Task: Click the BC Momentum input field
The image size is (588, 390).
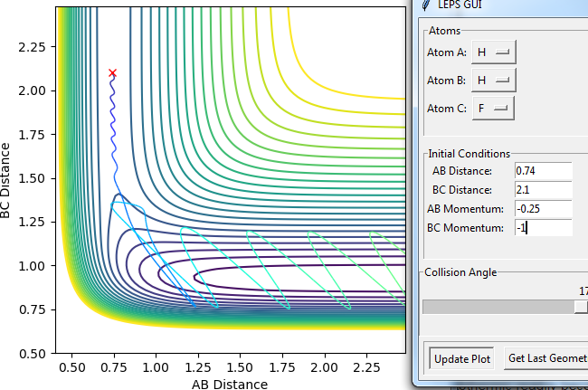Action: pyautogui.click(x=544, y=228)
